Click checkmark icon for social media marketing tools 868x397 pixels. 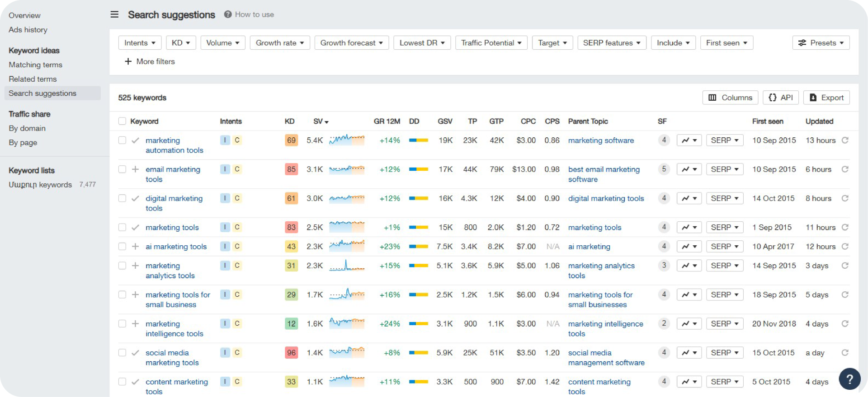click(135, 353)
